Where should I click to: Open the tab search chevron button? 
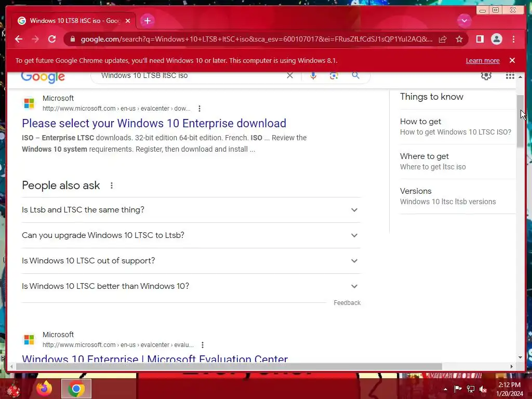(464, 21)
